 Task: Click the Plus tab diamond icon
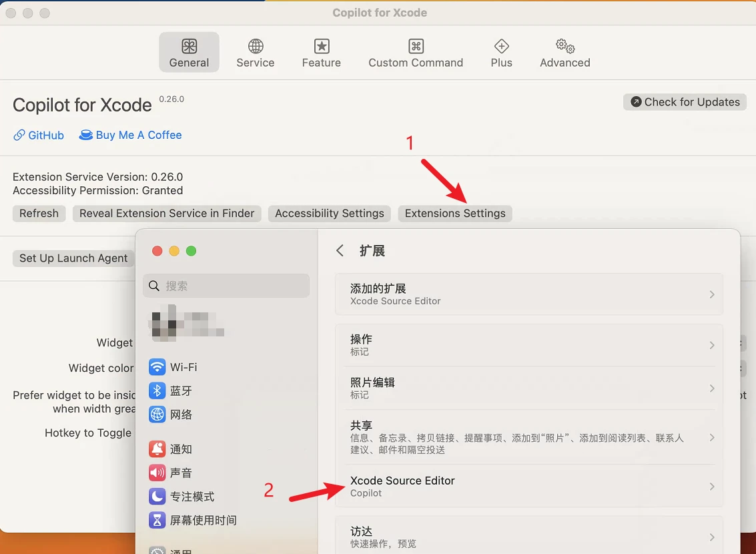coord(501,46)
